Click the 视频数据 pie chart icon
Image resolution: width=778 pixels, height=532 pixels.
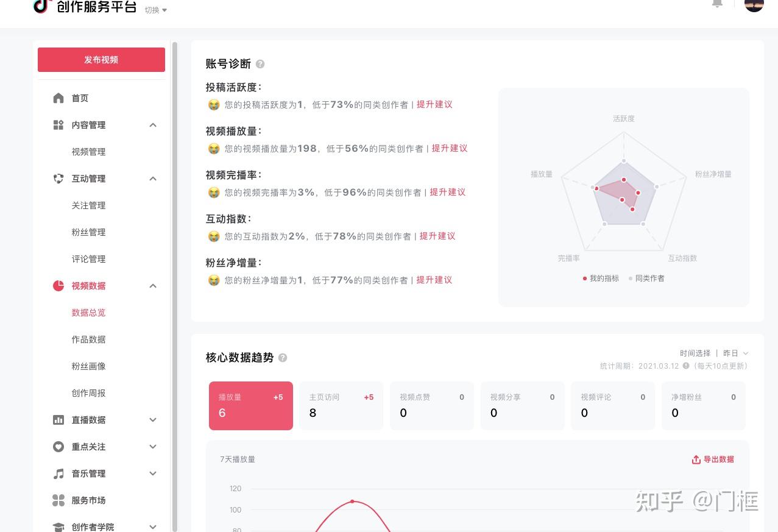coord(58,286)
